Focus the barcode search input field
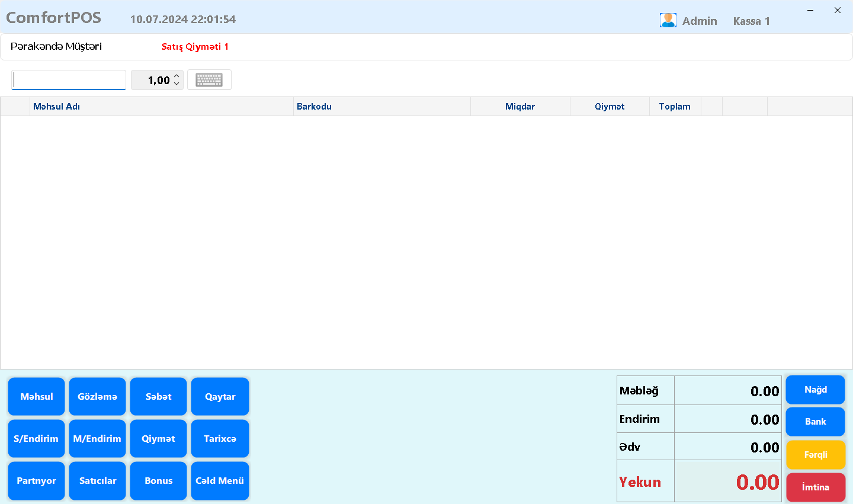Viewport: 853px width, 504px height. tap(69, 80)
